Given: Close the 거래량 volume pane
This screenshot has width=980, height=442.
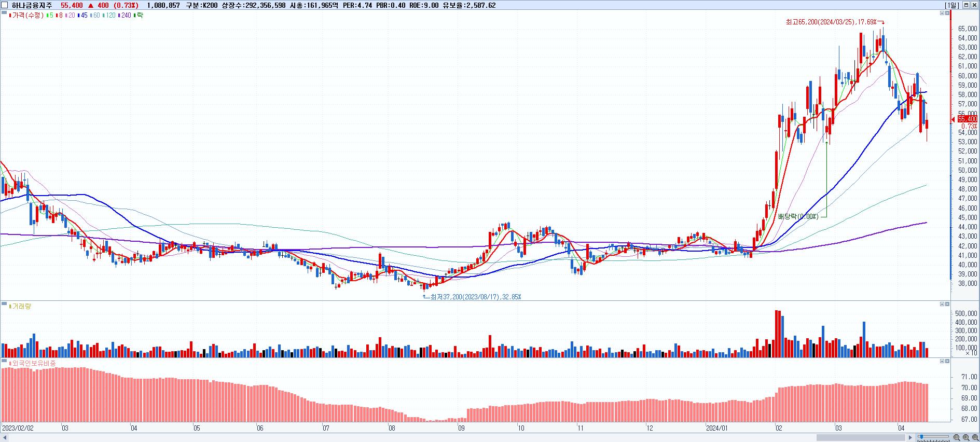Looking at the screenshot, I should [948, 304].
